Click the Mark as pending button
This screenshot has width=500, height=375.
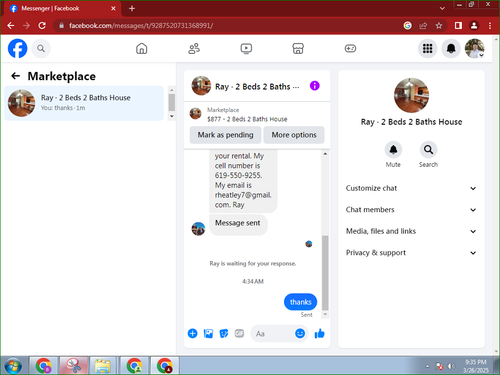point(225,135)
